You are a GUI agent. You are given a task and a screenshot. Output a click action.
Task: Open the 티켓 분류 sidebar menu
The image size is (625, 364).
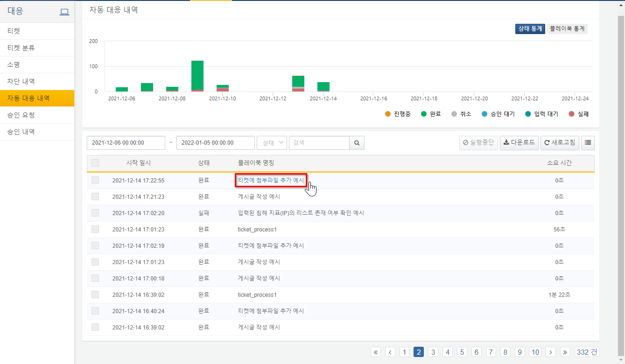click(x=37, y=48)
